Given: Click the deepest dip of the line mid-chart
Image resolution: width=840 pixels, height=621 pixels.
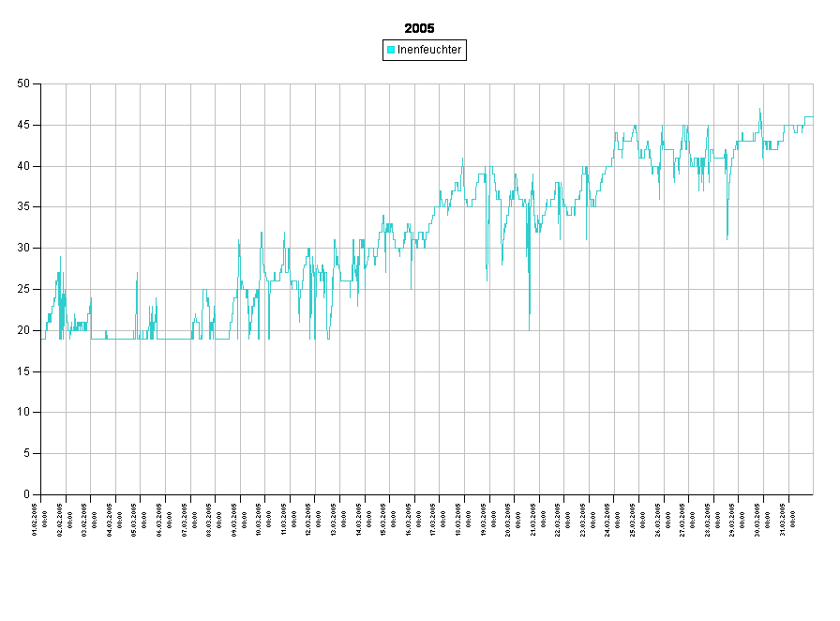Looking at the screenshot, I should [529, 328].
